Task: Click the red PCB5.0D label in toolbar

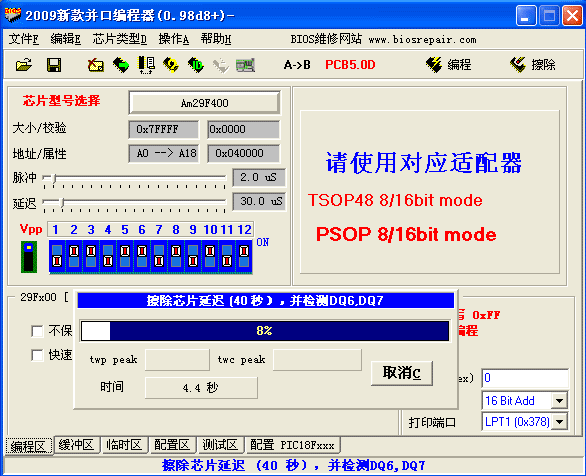Action: coord(350,65)
